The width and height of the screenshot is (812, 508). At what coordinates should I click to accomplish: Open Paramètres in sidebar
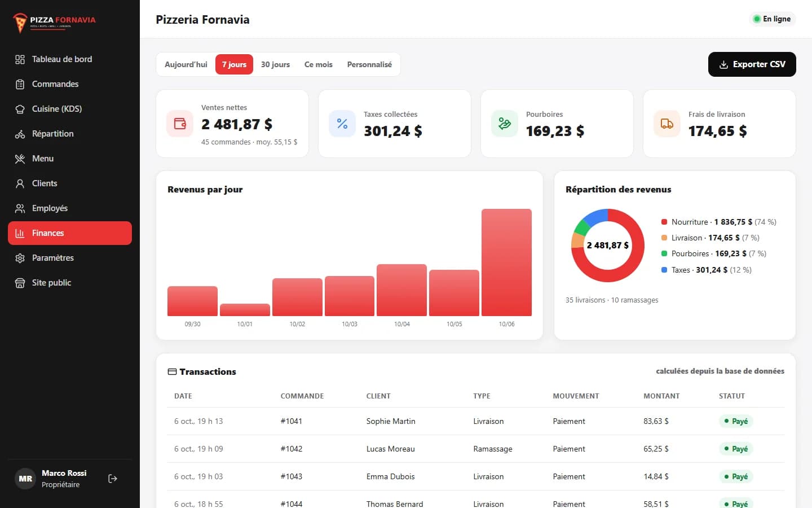70,258
